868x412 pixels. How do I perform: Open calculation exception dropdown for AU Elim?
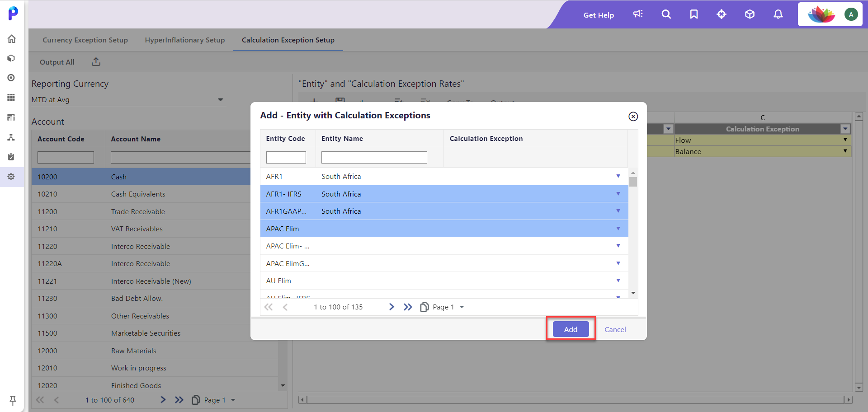pyautogui.click(x=618, y=281)
